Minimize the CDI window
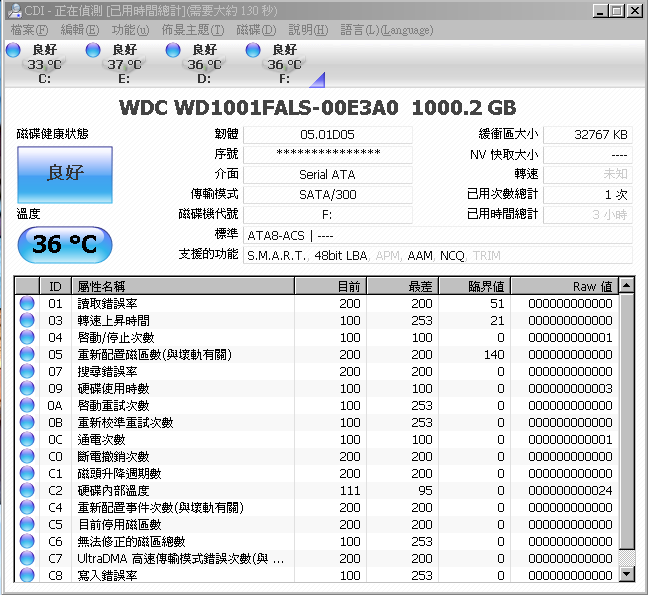This screenshot has height=595, width=648. [x=600, y=11]
